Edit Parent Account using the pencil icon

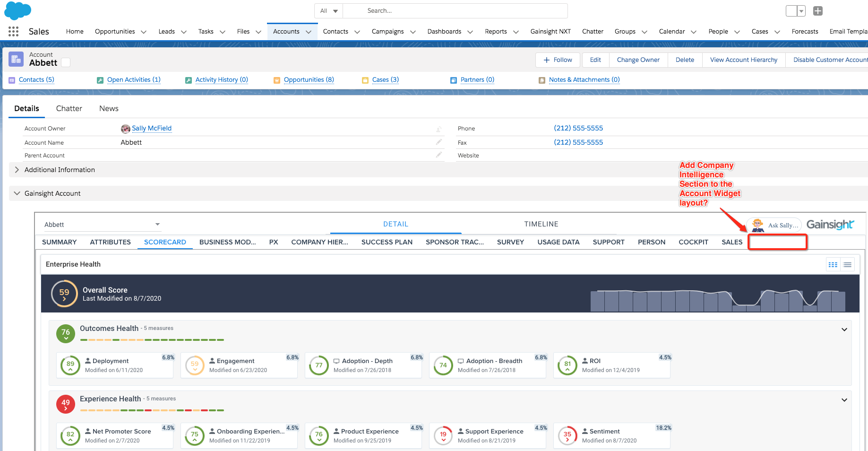click(439, 155)
